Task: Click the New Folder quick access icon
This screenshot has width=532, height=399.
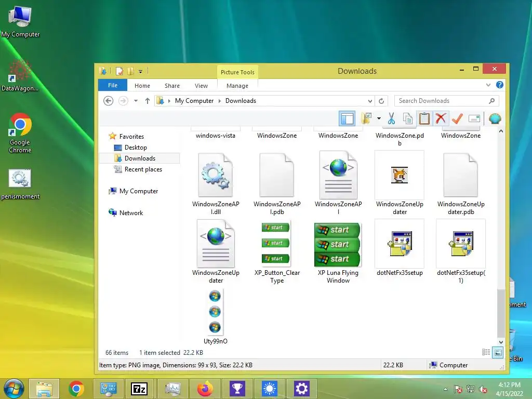Action: coord(130,71)
